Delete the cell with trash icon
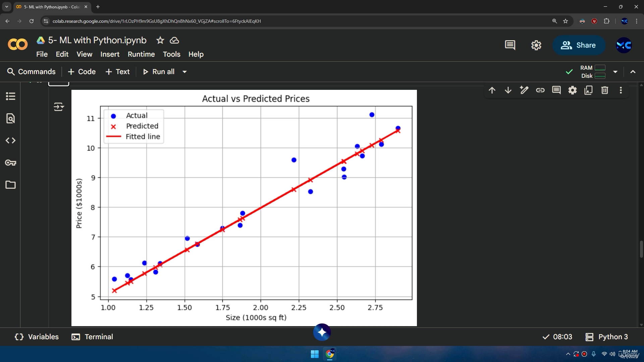This screenshot has height=362, width=644. click(605, 90)
